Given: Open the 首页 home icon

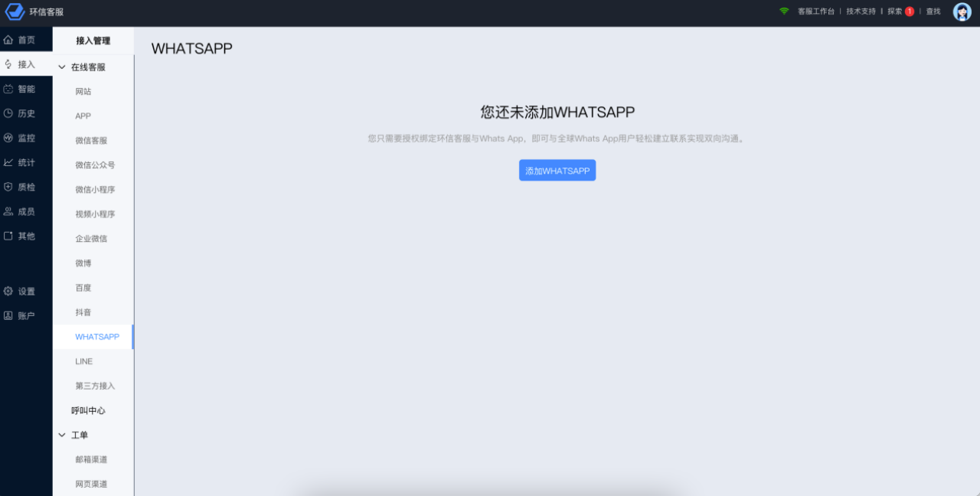Looking at the screenshot, I should click(x=8, y=40).
